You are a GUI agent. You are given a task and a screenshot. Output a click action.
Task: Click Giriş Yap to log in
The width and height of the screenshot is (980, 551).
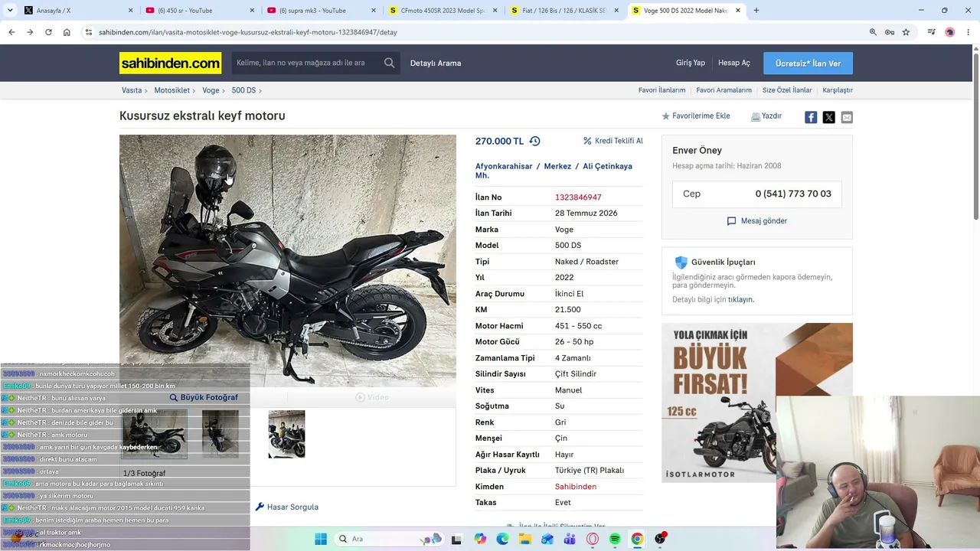click(x=691, y=63)
